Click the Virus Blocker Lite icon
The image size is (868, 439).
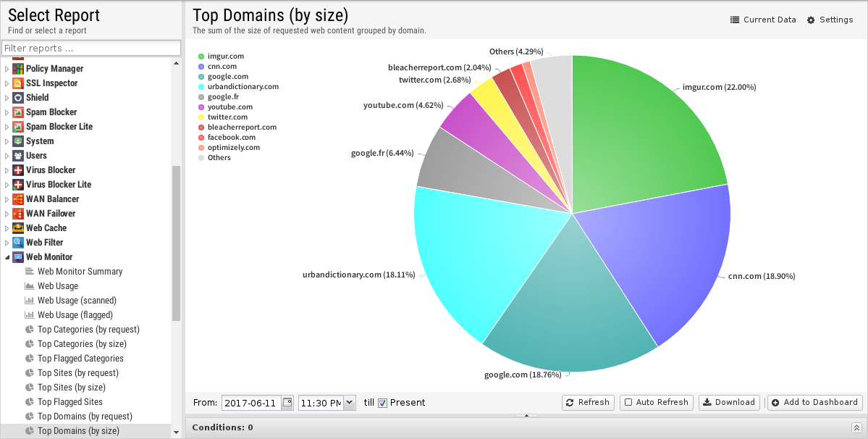point(17,184)
